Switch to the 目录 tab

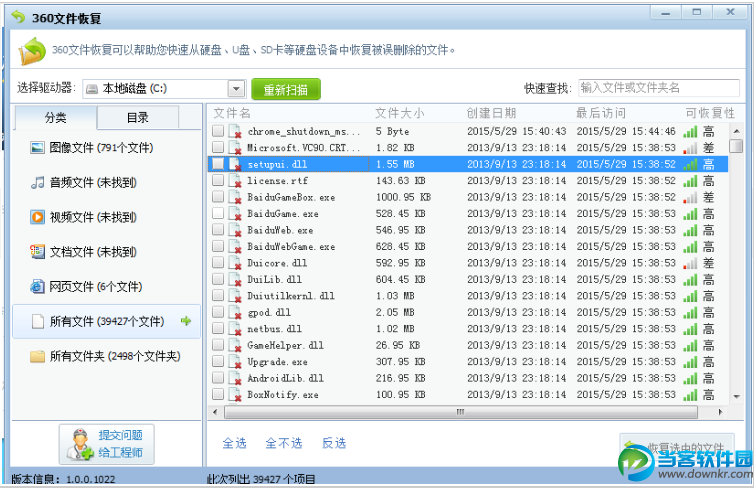click(x=138, y=117)
